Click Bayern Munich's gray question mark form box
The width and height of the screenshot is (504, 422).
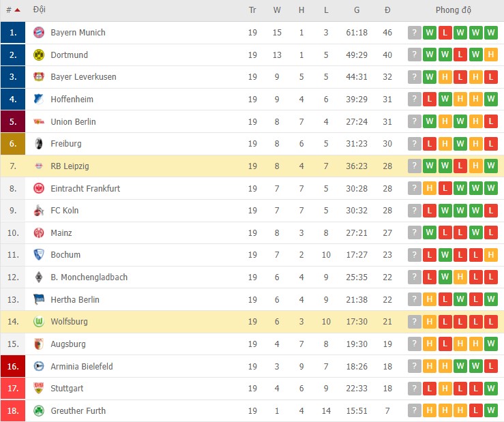tap(415, 33)
